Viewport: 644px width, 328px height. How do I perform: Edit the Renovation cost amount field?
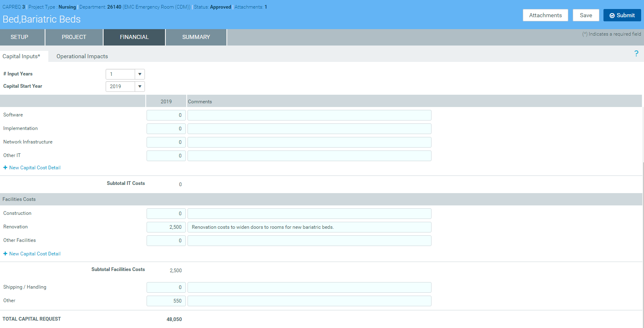[166, 227]
